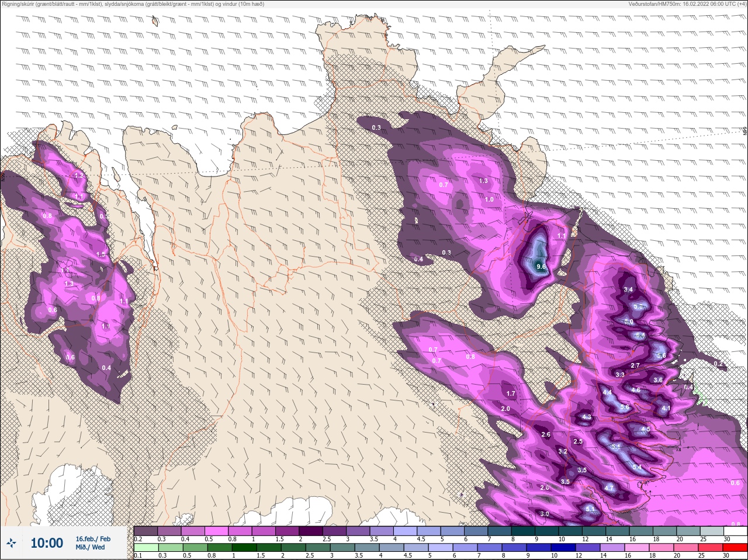Click bottom legend dark green swatch 1 to 1.5

click(x=244, y=548)
